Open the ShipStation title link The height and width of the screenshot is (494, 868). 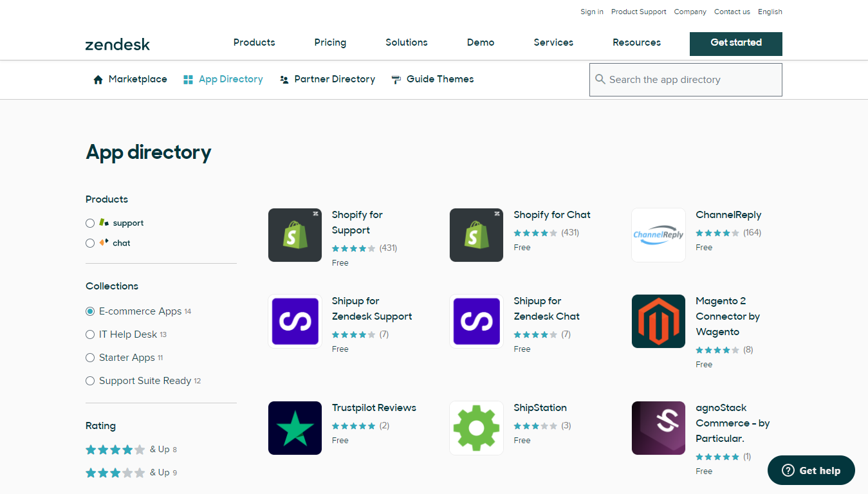pyautogui.click(x=540, y=408)
